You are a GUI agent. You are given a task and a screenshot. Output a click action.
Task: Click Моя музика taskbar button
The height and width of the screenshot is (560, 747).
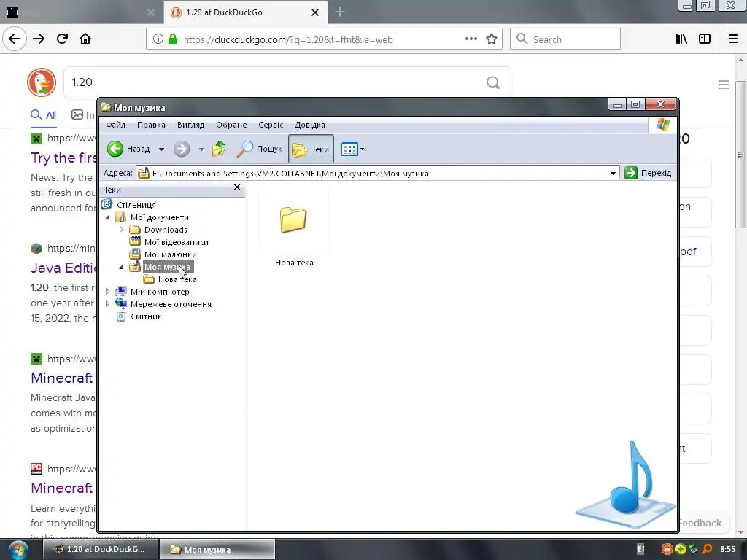click(x=217, y=549)
